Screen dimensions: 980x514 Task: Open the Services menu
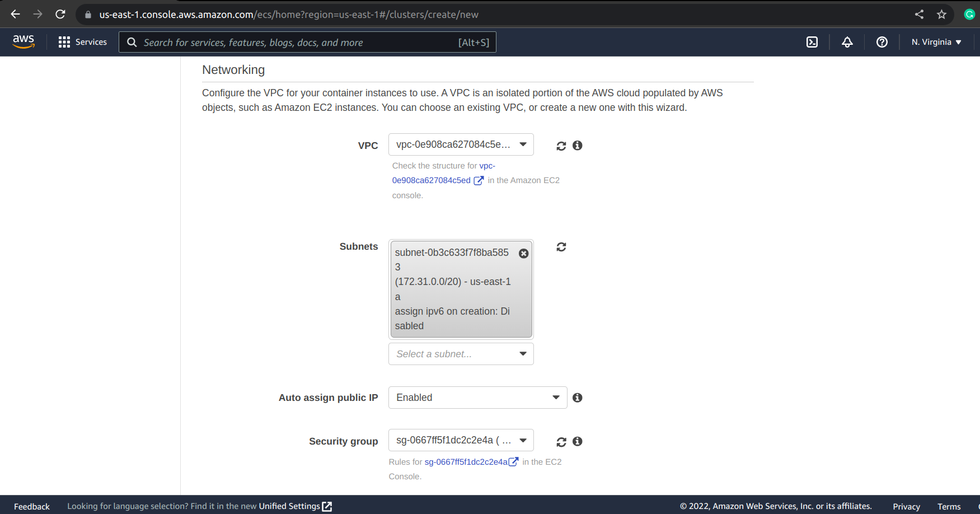[83, 42]
